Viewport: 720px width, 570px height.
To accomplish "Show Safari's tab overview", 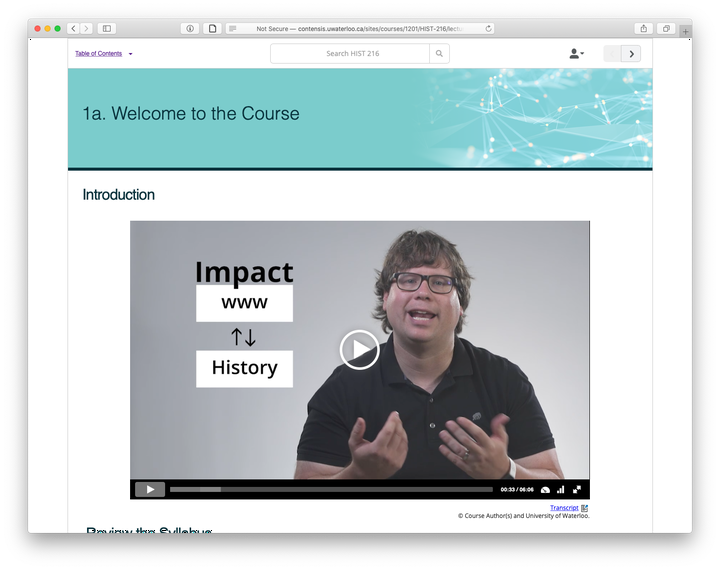I will [666, 28].
